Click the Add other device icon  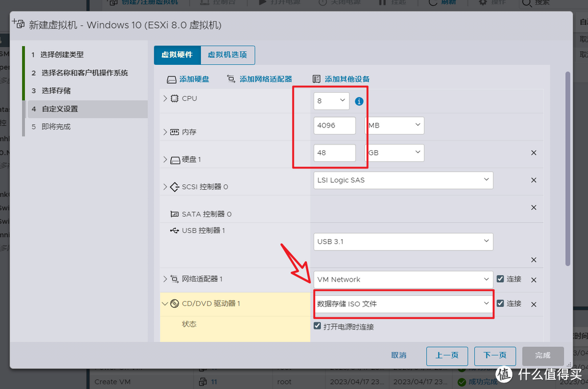(317, 80)
